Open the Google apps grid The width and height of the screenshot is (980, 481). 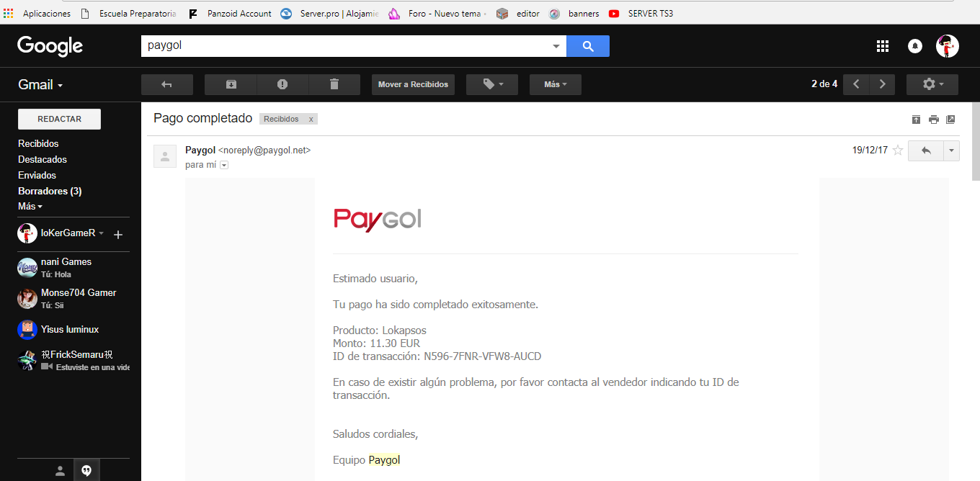(x=882, y=46)
